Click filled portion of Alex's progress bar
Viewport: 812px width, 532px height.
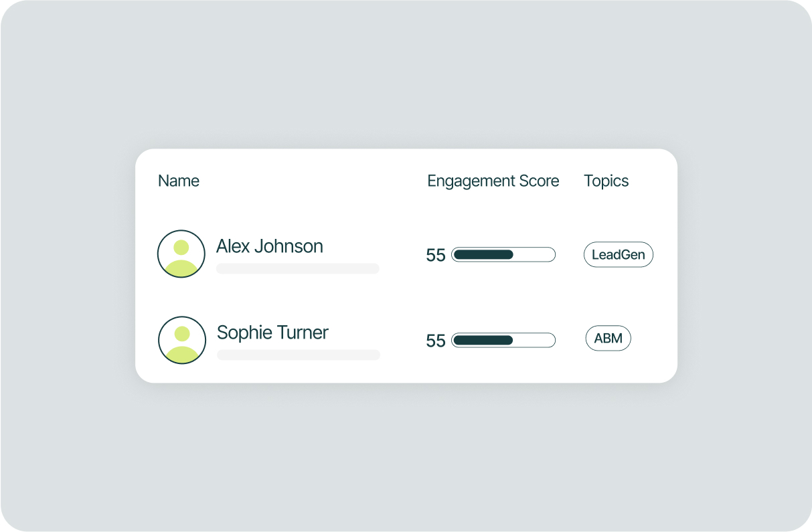tap(483, 254)
